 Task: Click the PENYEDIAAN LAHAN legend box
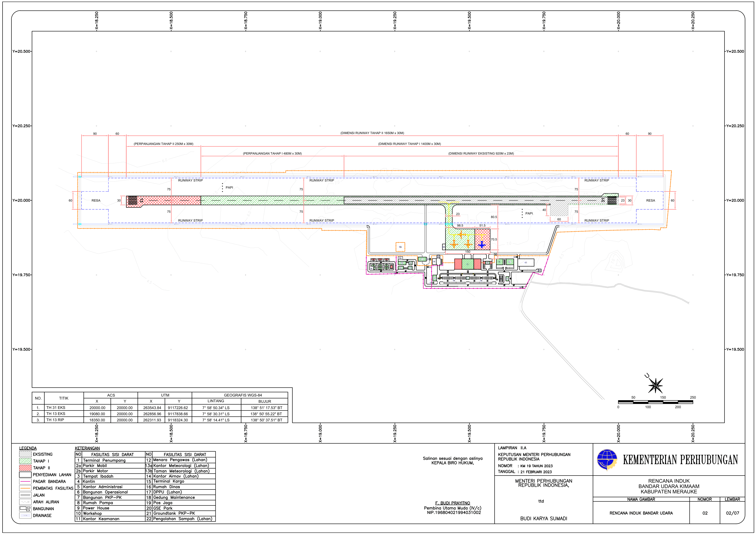coord(25,474)
